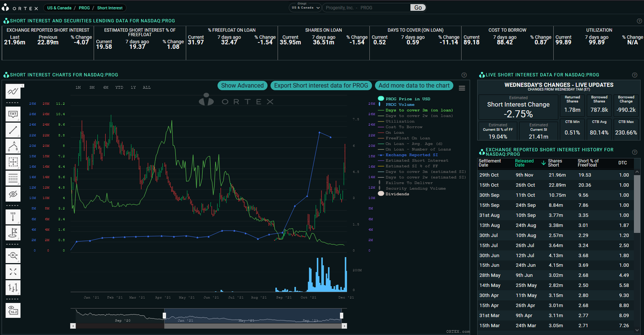Set chart range to YTD
644x335 pixels.
click(120, 87)
